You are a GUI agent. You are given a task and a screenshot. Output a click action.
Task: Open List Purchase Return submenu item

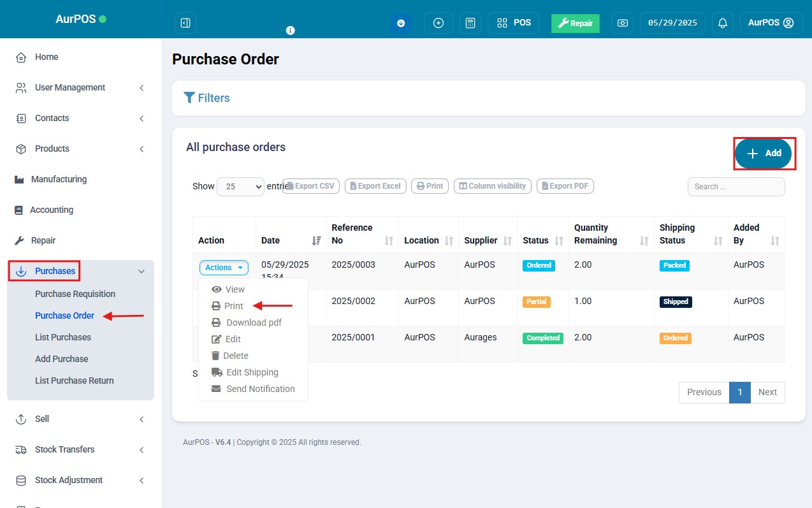coord(75,381)
